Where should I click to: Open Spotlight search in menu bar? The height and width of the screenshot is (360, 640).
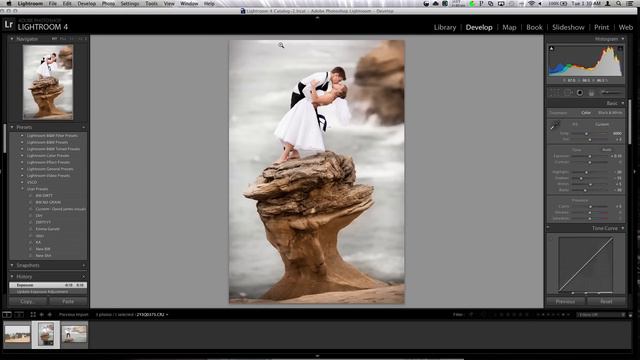tap(619, 3)
